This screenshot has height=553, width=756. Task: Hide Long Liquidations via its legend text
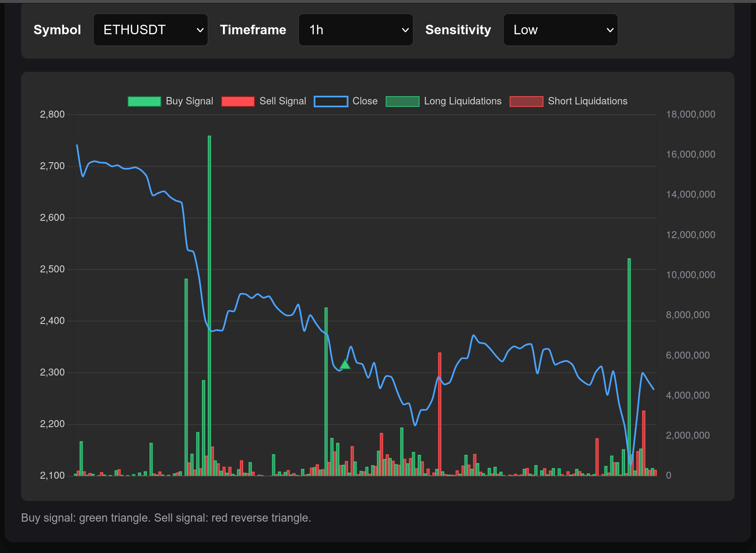point(462,102)
